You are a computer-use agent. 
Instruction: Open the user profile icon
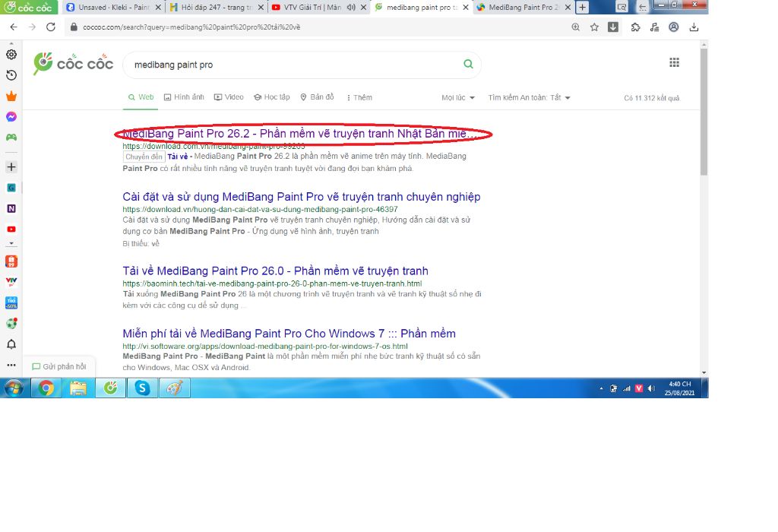674,27
